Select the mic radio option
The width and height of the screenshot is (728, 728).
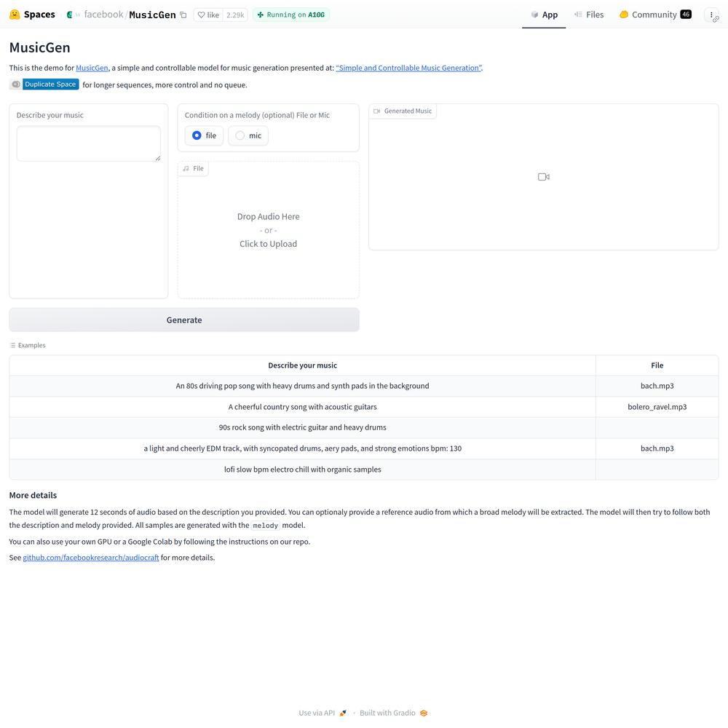tap(248, 135)
